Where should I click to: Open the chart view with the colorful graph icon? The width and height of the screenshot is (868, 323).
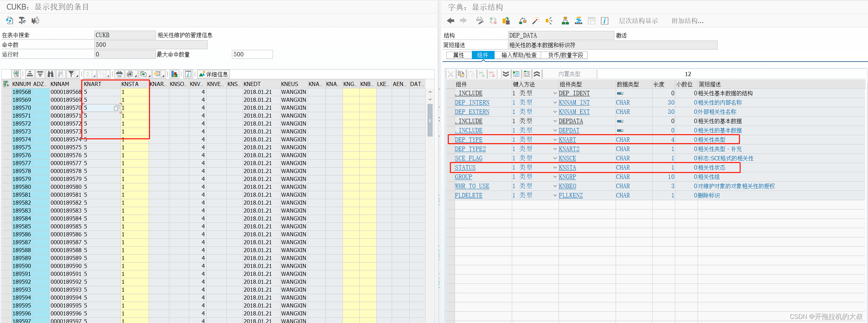(174, 74)
